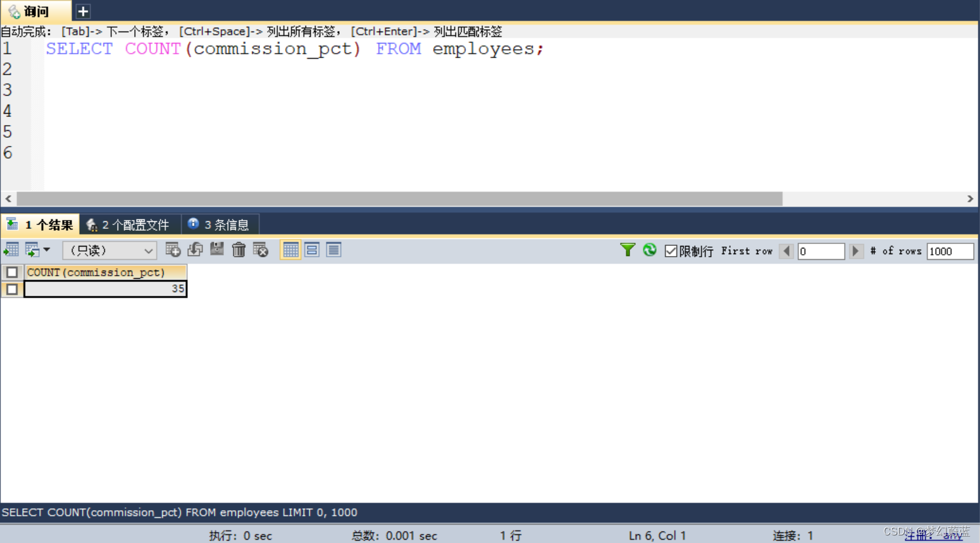Click the executed query text in status bar
Viewport: 980px width, 543px height.
(x=180, y=512)
